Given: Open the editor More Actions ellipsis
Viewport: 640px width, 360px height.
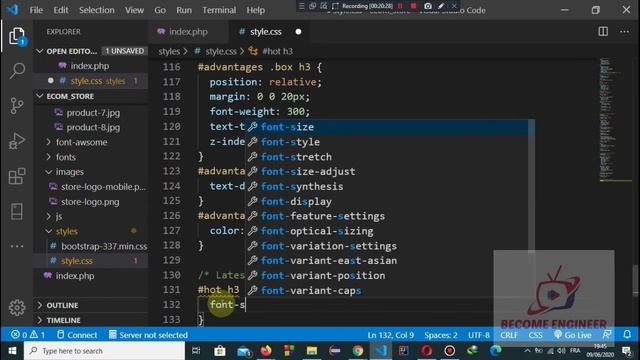Looking at the screenshot, I should pos(624,31).
